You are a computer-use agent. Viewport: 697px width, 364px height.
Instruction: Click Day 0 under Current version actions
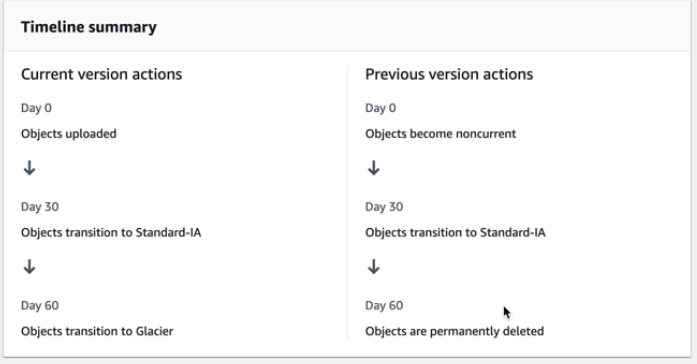pos(36,108)
